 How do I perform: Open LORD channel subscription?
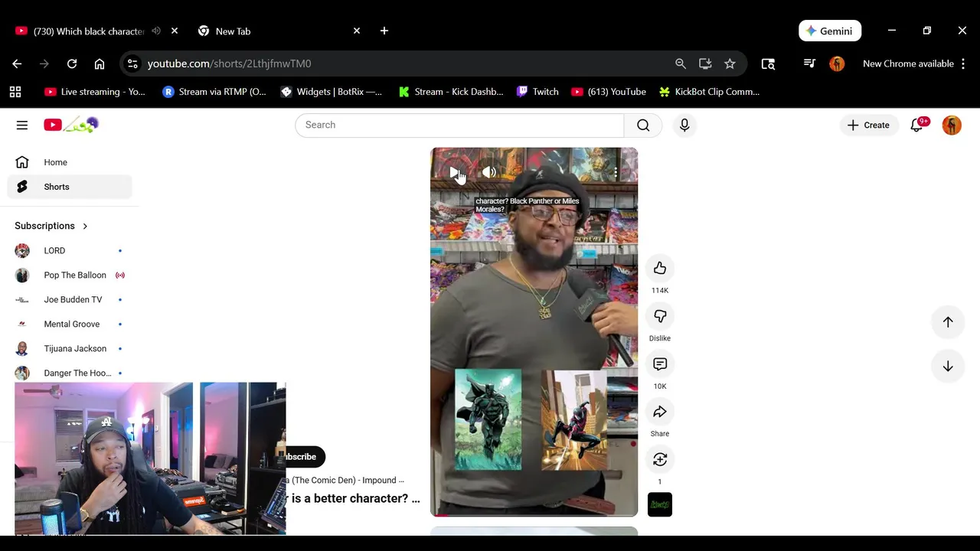pos(70,250)
